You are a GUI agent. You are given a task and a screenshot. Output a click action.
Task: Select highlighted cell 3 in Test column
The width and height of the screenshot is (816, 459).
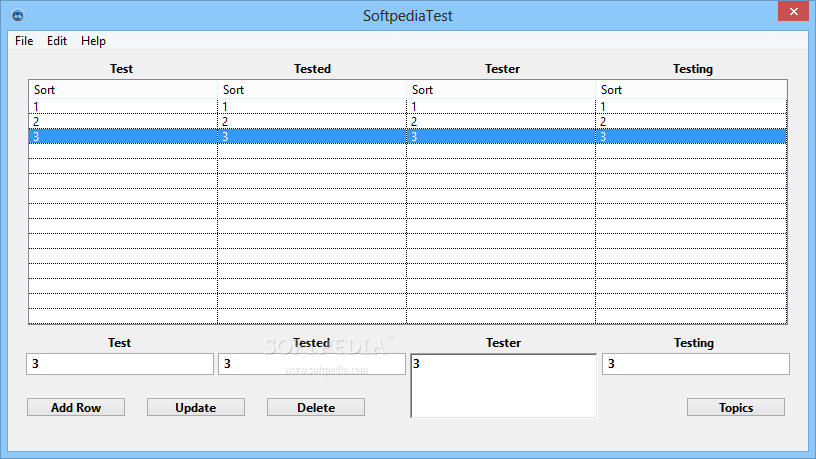point(123,137)
